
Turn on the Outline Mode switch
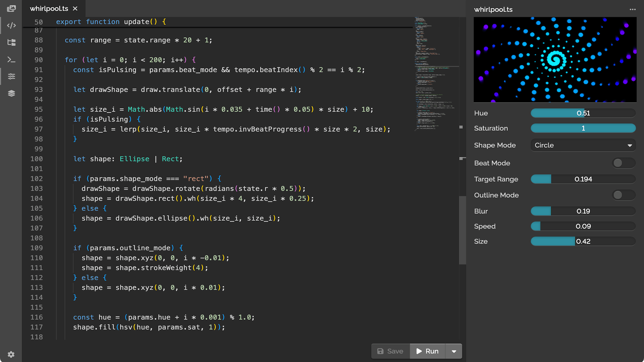[623, 195]
